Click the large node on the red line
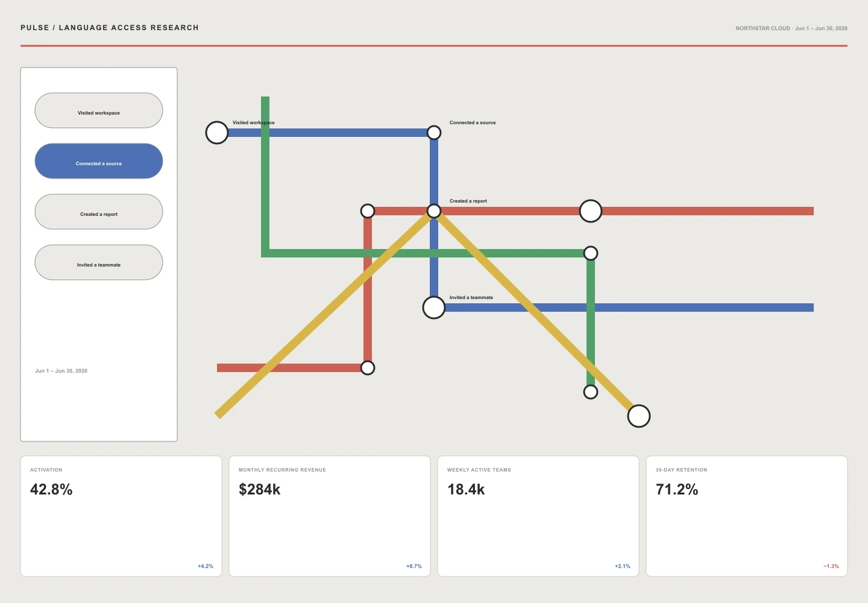Viewport: 868px width, 603px height. coord(591,211)
